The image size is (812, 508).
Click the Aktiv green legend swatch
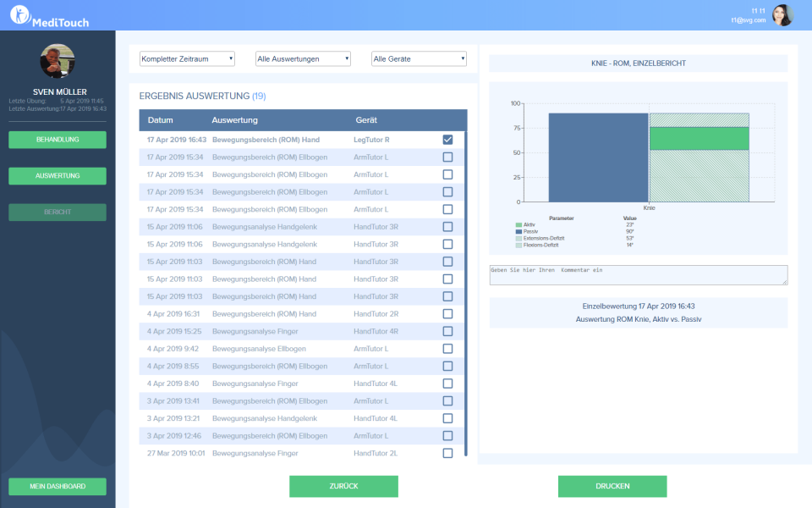point(518,224)
